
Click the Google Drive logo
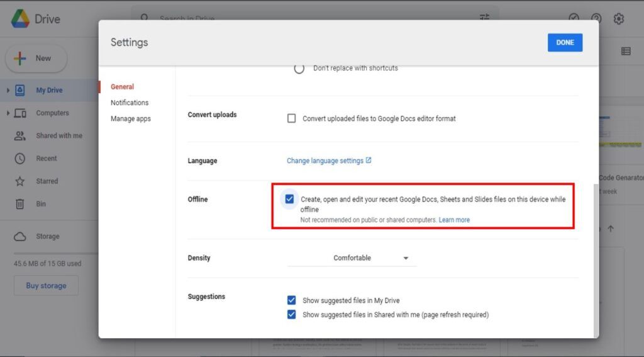pyautogui.click(x=20, y=19)
